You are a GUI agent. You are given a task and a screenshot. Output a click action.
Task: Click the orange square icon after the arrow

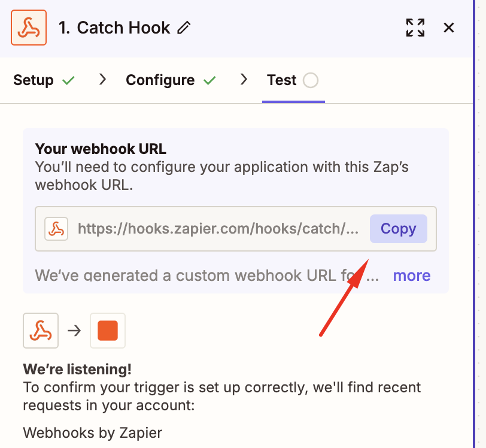click(x=108, y=331)
